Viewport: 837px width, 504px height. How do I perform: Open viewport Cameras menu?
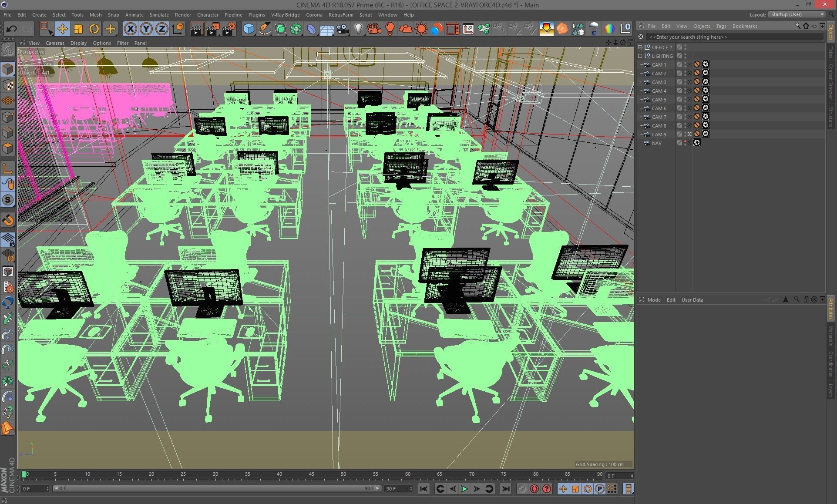(55, 43)
